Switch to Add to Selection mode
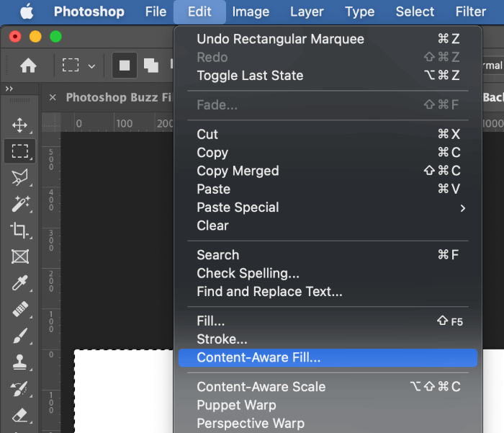504x433 pixels. (151, 66)
